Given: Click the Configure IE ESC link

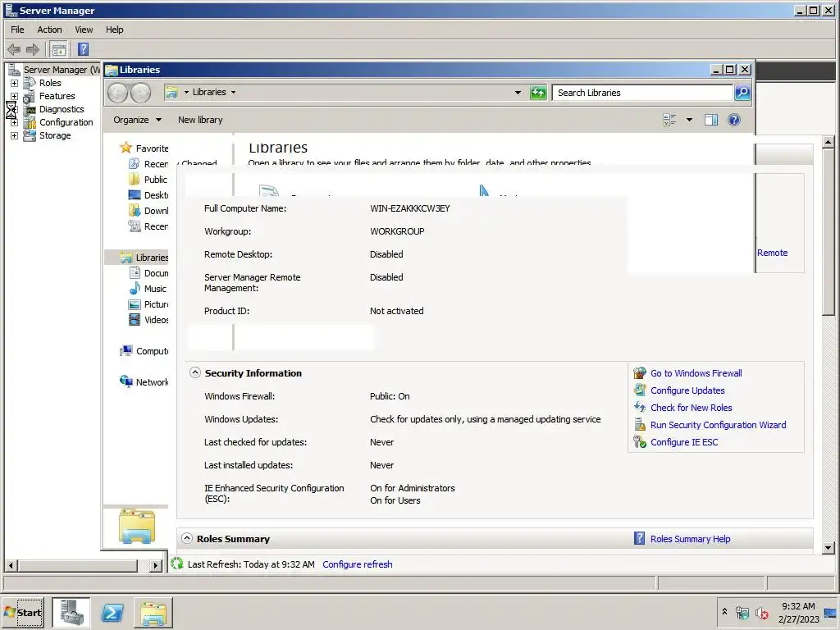Looking at the screenshot, I should coord(684,442).
